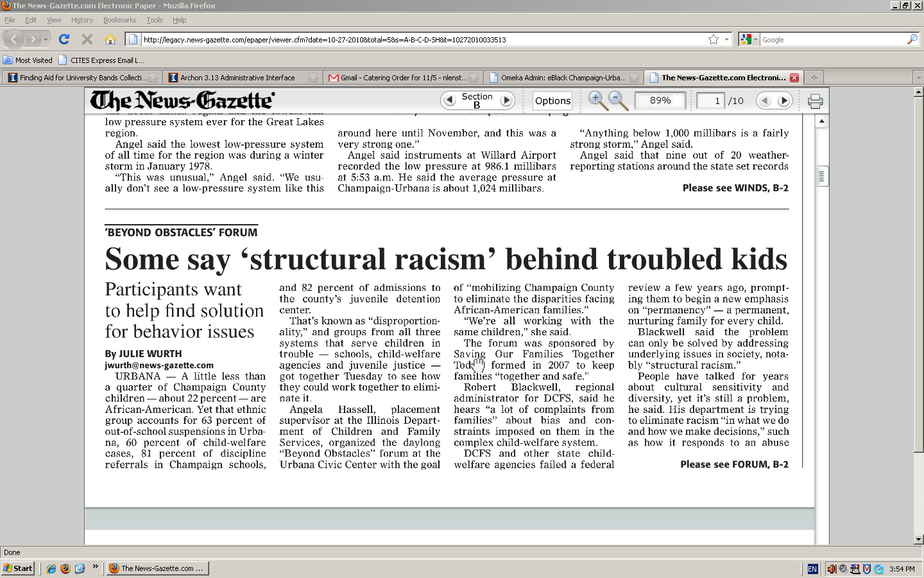924x578 pixels.
Task: Click the zoom out magnifier icon
Action: coord(617,100)
